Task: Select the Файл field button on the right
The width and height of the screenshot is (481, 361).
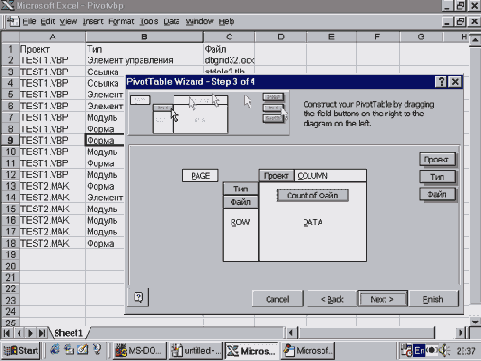Action: pyautogui.click(x=437, y=194)
